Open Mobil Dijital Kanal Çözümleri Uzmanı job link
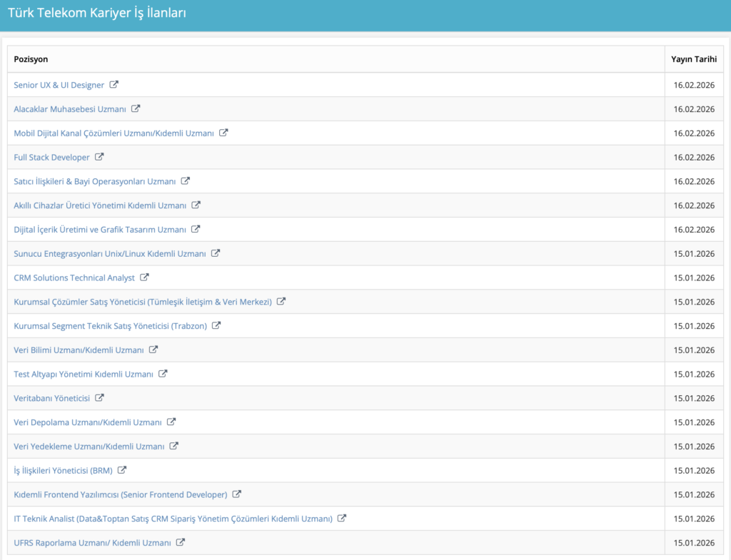This screenshot has height=560, width=731. tap(114, 133)
